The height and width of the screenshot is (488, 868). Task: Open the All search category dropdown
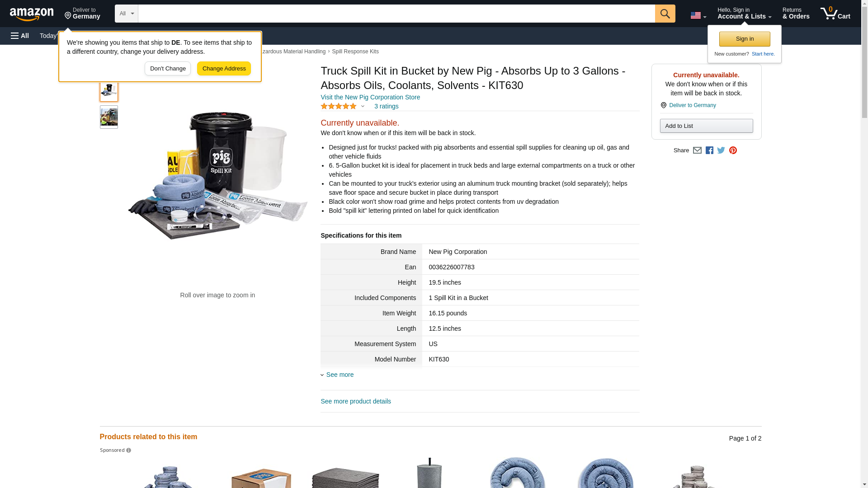click(x=127, y=14)
